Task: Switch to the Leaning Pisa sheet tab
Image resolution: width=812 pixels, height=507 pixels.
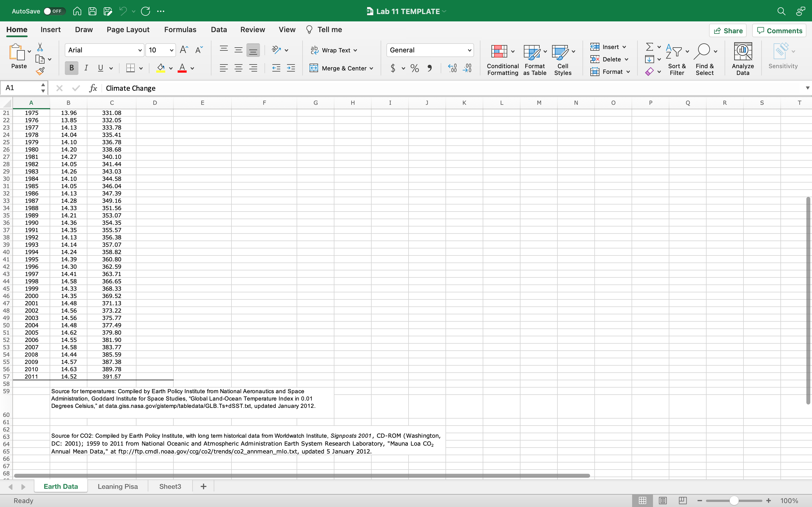Action: (118, 486)
